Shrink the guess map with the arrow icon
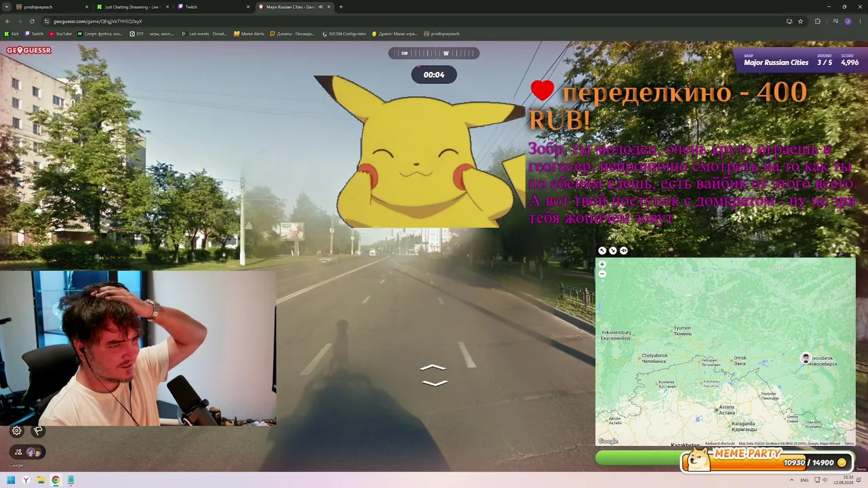 point(613,251)
